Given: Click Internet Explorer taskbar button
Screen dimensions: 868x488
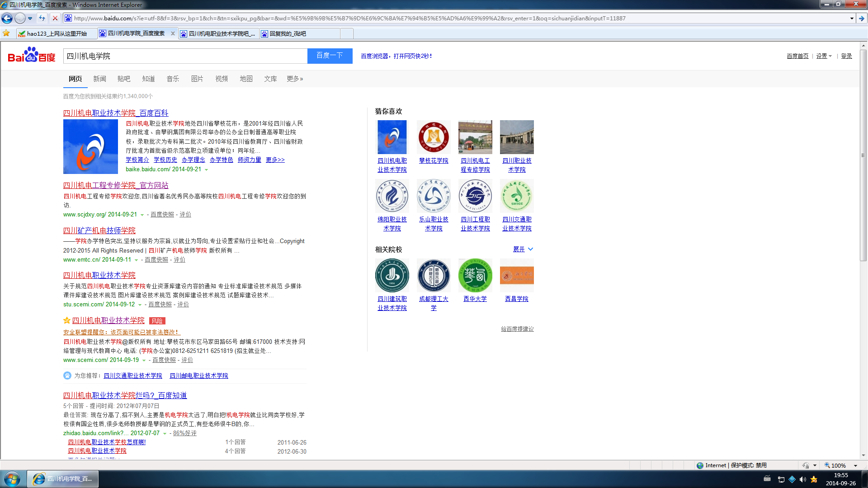Looking at the screenshot, I should point(62,479).
